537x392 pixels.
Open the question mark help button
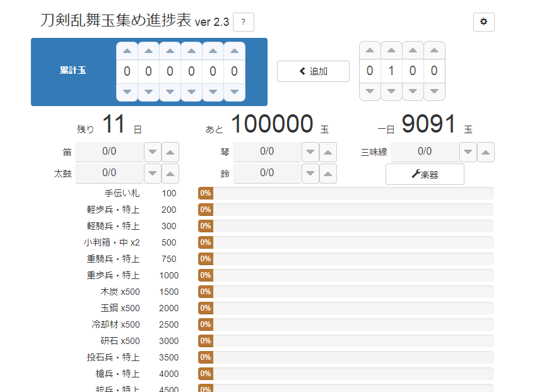(x=243, y=22)
